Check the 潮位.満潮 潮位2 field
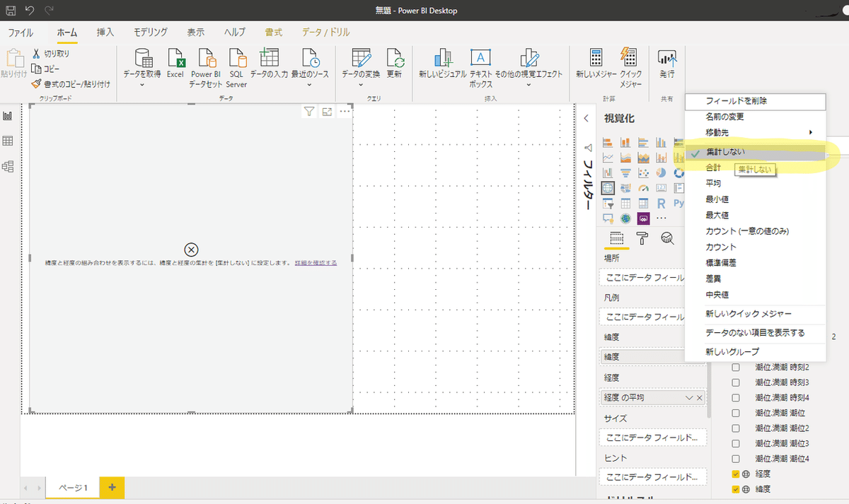Image resolution: width=849 pixels, height=504 pixels. coord(736,428)
